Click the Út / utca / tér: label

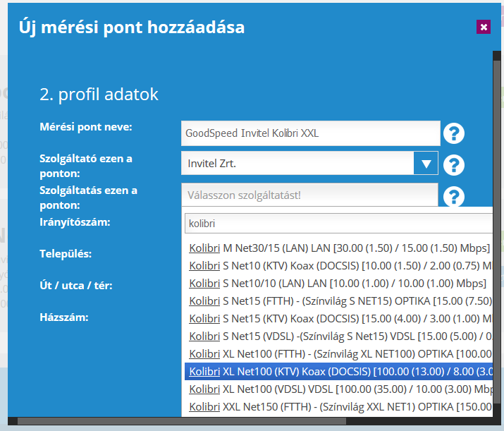pos(76,286)
